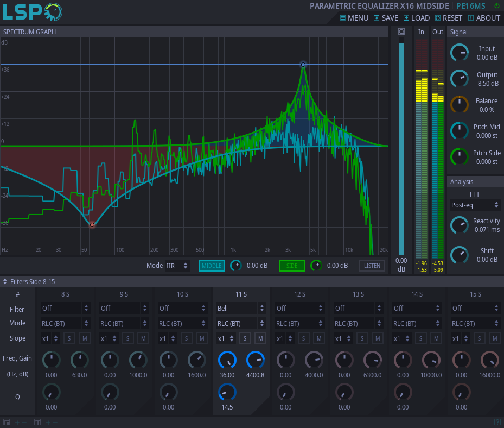Click the second minus in the bottom bar
This screenshot has width=504, height=428.
pos(55,423)
